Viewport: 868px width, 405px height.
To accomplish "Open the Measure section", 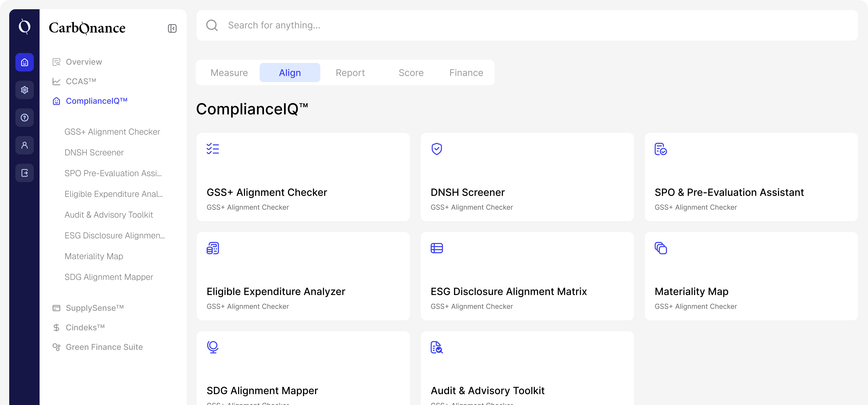I will click(229, 72).
